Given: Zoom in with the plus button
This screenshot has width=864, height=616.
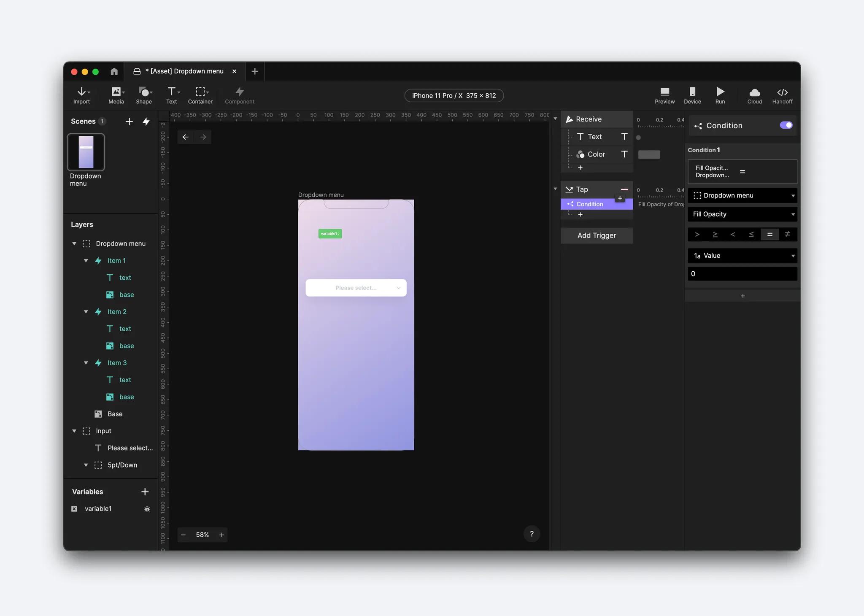Looking at the screenshot, I should tap(221, 535).
